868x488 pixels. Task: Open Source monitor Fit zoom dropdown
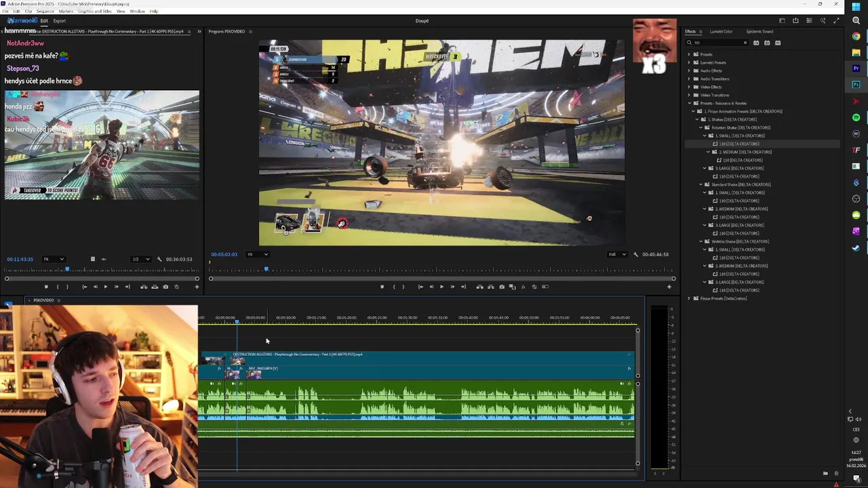click(x=54, y=259)
